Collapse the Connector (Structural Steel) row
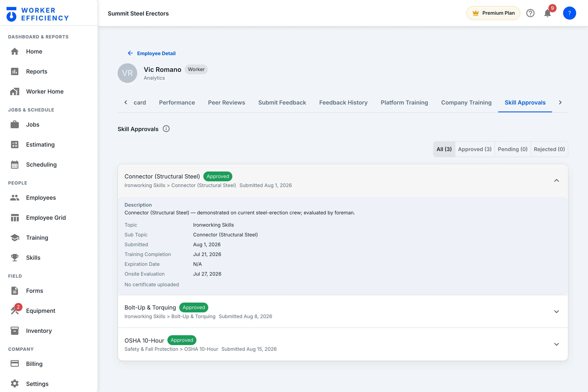Image resolution: width=588 pixels, height=392 pixels. (x=556, y=180)
